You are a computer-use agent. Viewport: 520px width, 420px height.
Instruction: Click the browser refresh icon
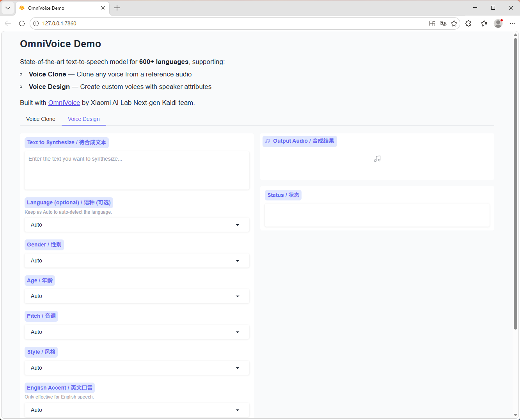22,23
